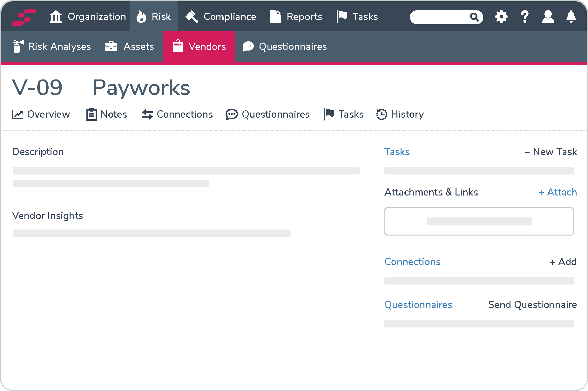
Task: Click the attachments drop box
Action: (x=479, y=221)
